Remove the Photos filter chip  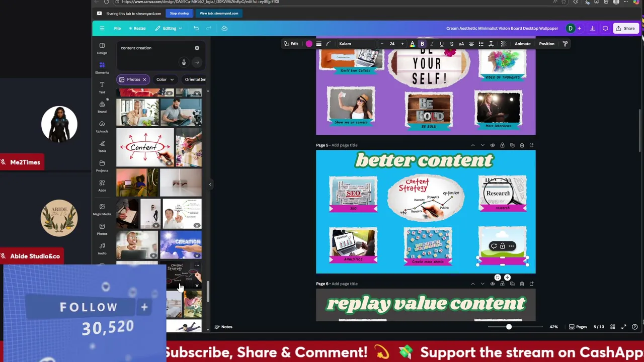tap(144, 79)
